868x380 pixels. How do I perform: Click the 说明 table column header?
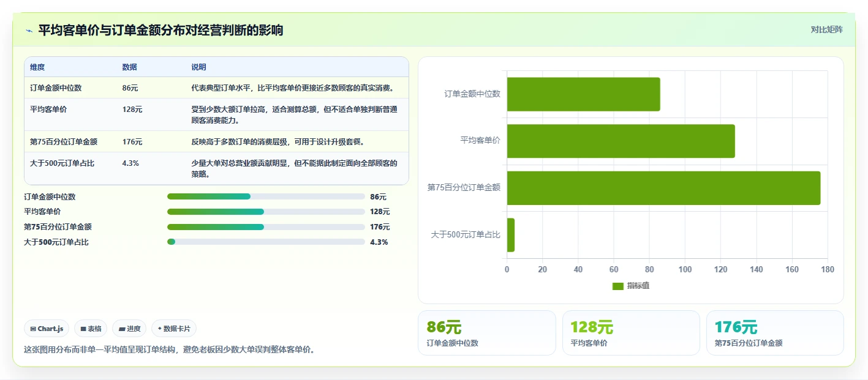tap(198, 67)
